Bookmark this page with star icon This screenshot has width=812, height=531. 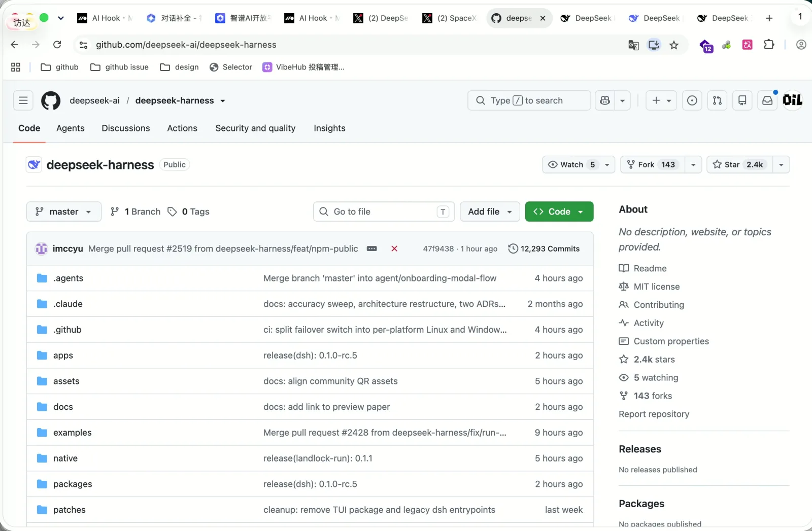click(674, 45)
